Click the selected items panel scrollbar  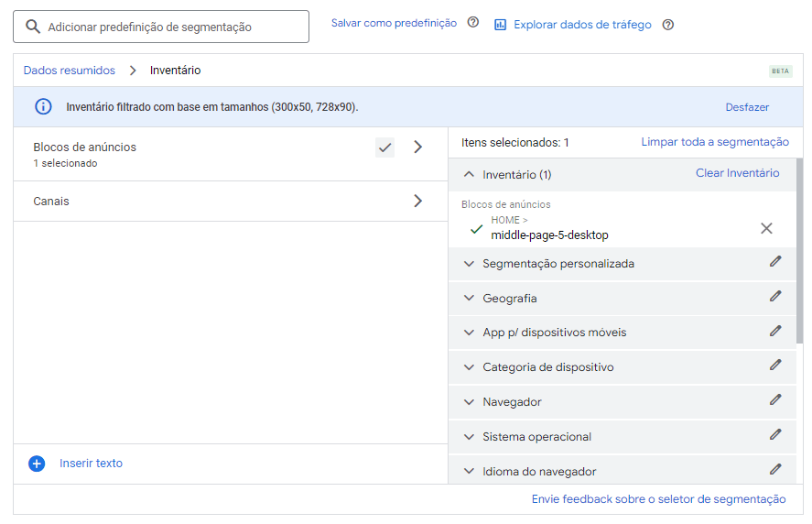[799, 251]
